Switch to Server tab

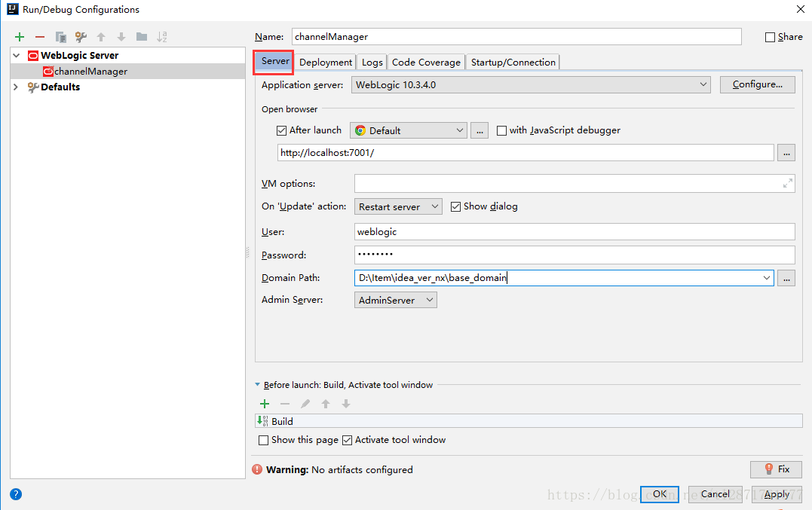click(275, 61)
